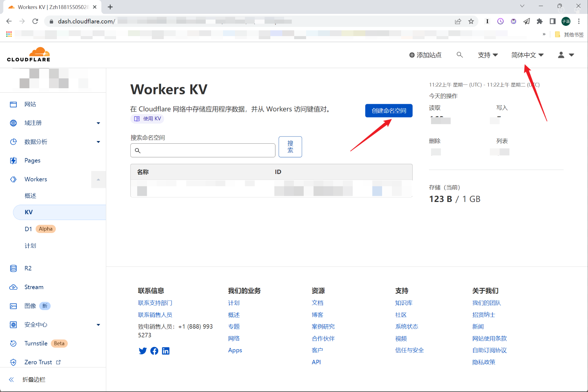Click the R2 database icon
Screen dimensions: 588x392
(13, 268)
